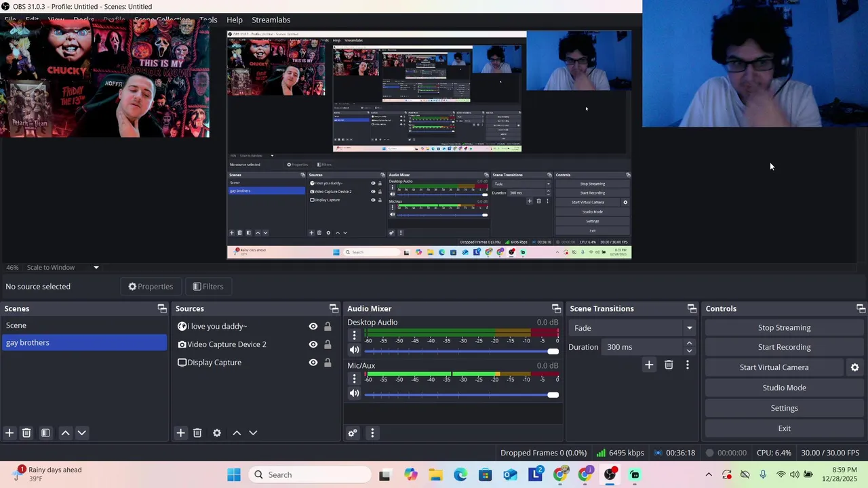Open source Properties button

[151, 287]
